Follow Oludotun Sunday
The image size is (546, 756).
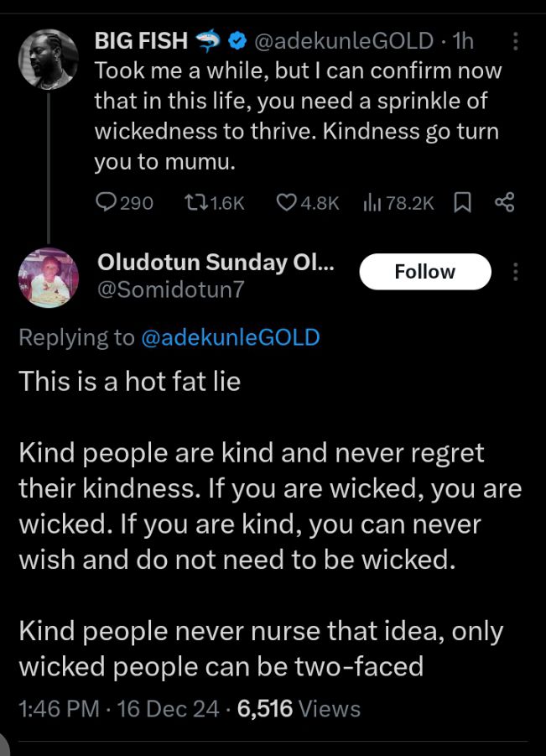(x=424, y=272)
